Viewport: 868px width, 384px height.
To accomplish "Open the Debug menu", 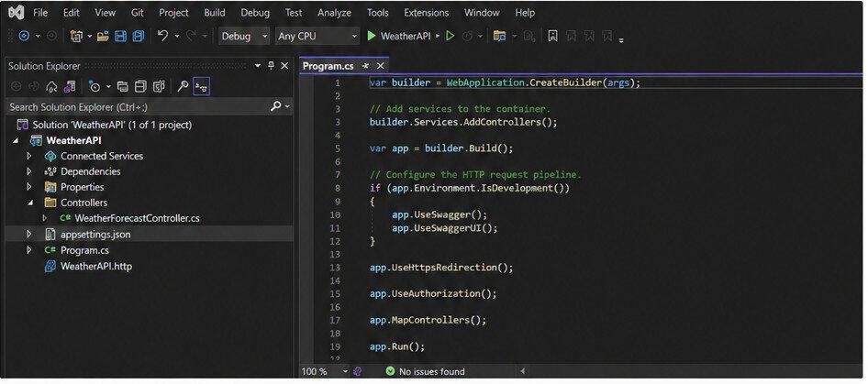I will [x=255, y=12].
